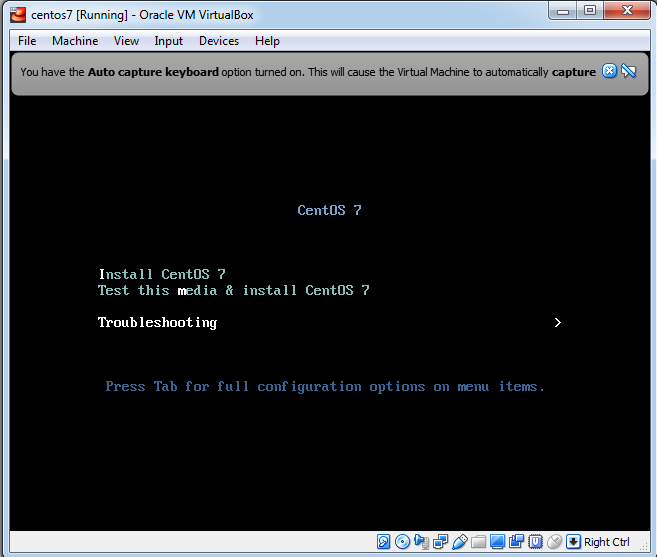Click the Right Ctrl host key label
The image size is (657, 557).
[606, 542]
